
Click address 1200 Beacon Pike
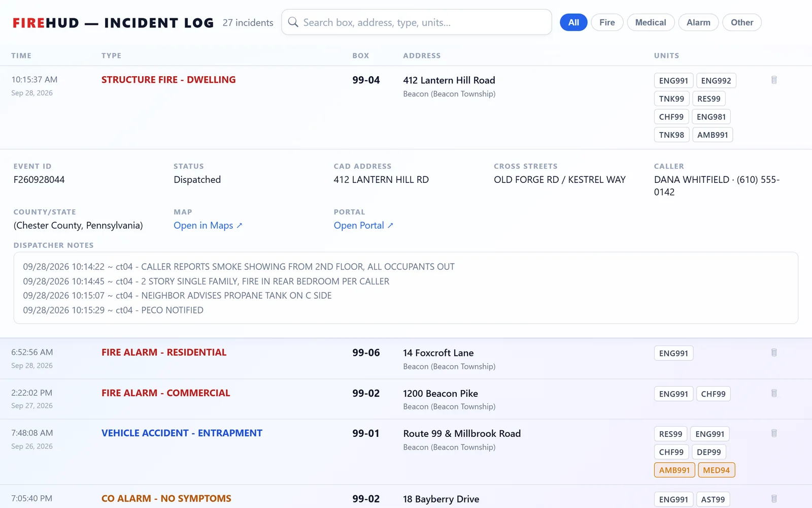click(441, 394)
